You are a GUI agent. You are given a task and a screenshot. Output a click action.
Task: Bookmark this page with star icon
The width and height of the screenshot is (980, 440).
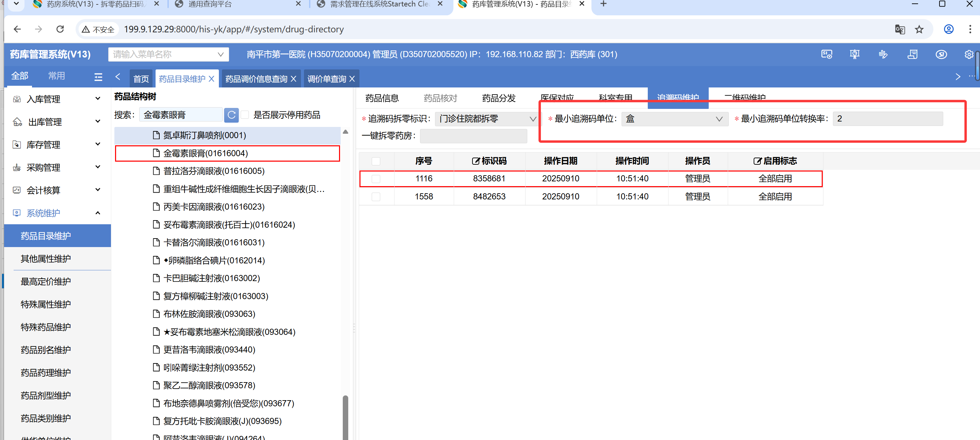(x=919, y=29)
